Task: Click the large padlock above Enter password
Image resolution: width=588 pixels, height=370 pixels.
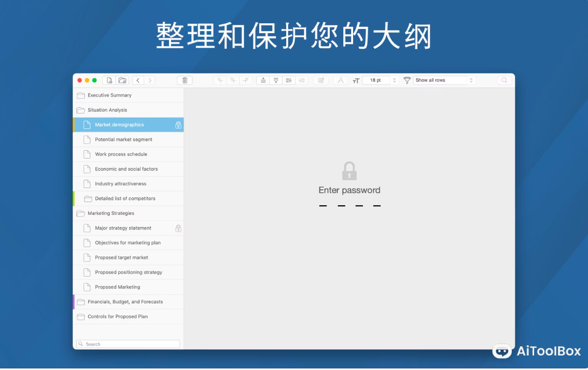Action: pos(349,171)
